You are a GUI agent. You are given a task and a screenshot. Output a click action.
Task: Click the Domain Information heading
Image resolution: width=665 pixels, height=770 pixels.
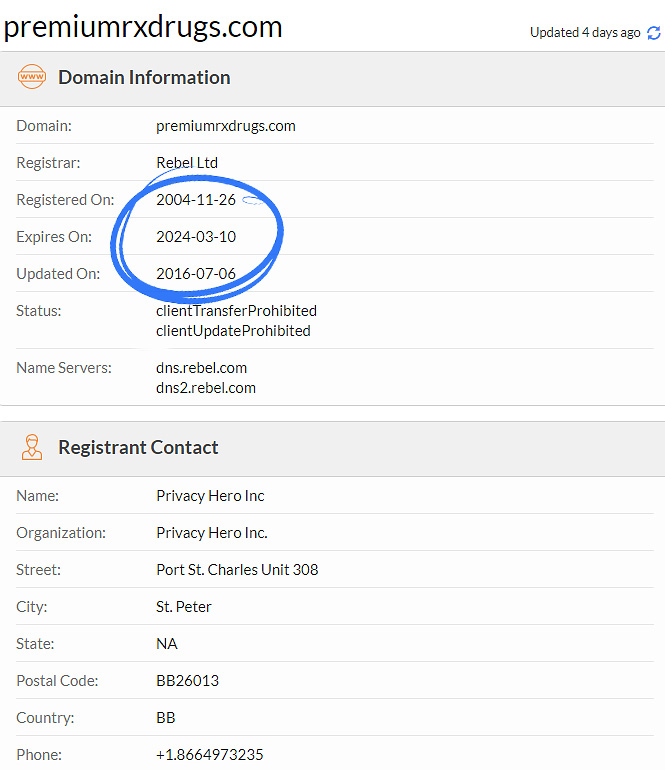click(144, 78)
